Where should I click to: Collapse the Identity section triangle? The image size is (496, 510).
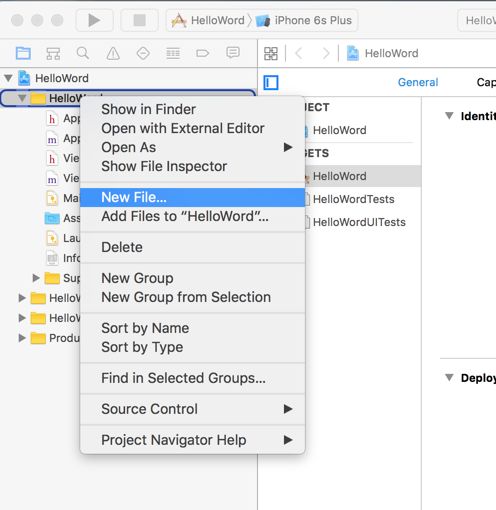point(449,116)
